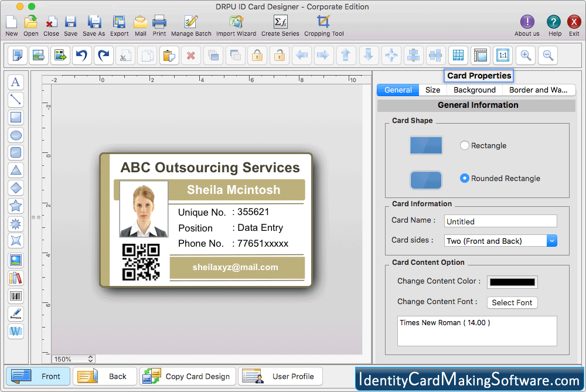Image resolution: width=586 pixels, height=392 pixels.
Task: Select the ABC Outsourcing Services title text
Action: point(210,168)
